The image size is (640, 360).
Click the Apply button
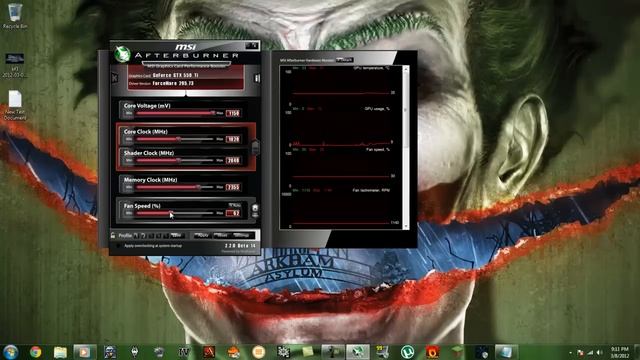pos(202,236)
